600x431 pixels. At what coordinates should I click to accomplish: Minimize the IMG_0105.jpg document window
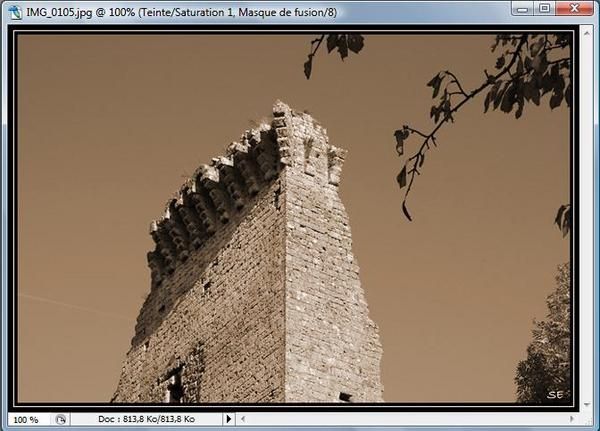[523, 8]
